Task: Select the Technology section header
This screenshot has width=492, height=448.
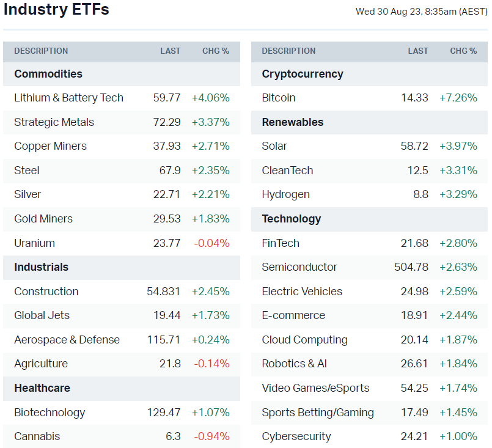Action: [291, 219]
